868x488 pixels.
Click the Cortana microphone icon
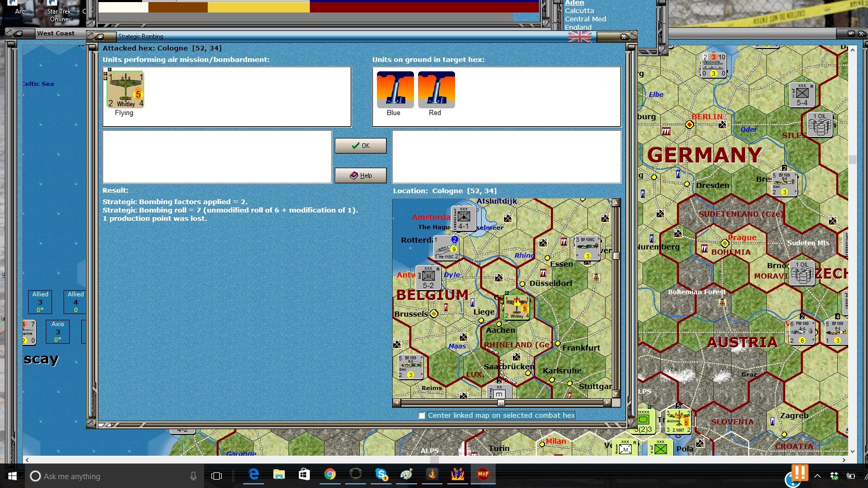coord(193,476)
